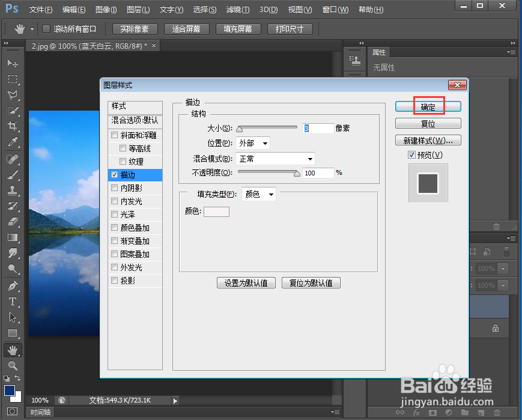Toggle Quick Mask mode icon
Image resolution: width=522 pixels, height=420 pixels.
coord(13,412)
